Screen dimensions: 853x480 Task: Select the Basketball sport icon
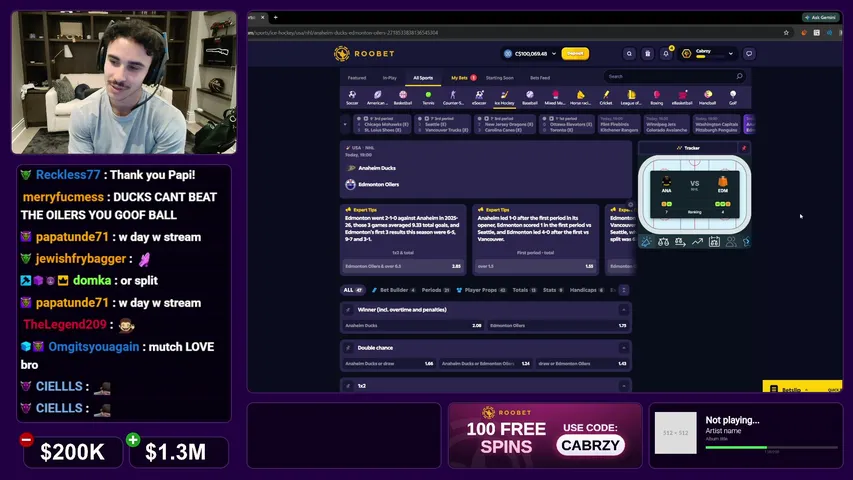(x=403, y=97)
